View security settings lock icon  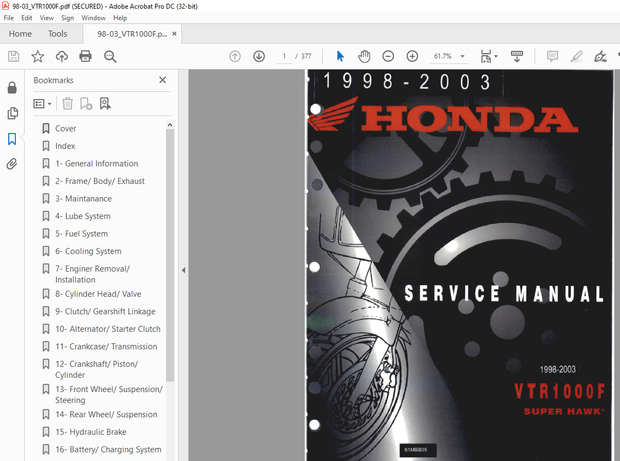pos(12,88)
